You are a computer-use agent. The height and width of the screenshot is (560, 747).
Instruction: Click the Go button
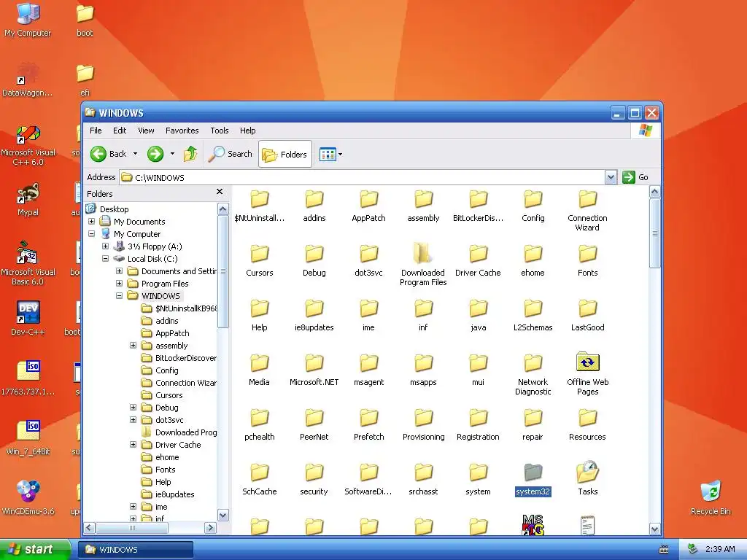click(635, 177)
